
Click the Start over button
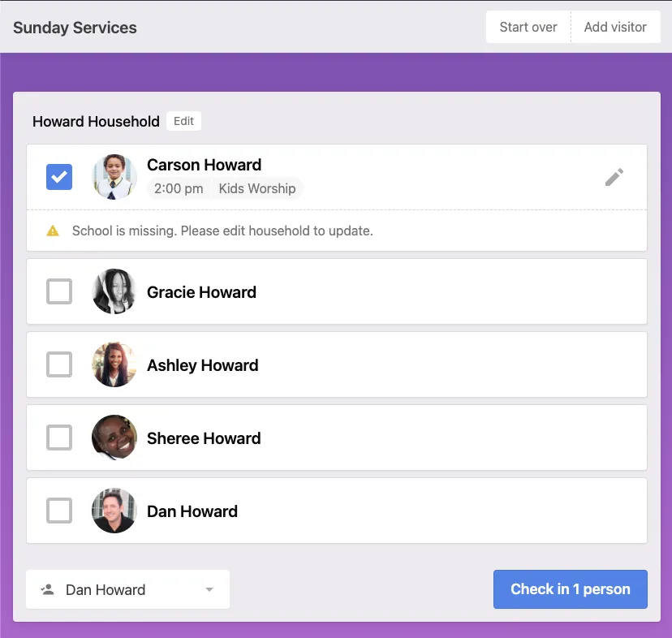[528, 27]
